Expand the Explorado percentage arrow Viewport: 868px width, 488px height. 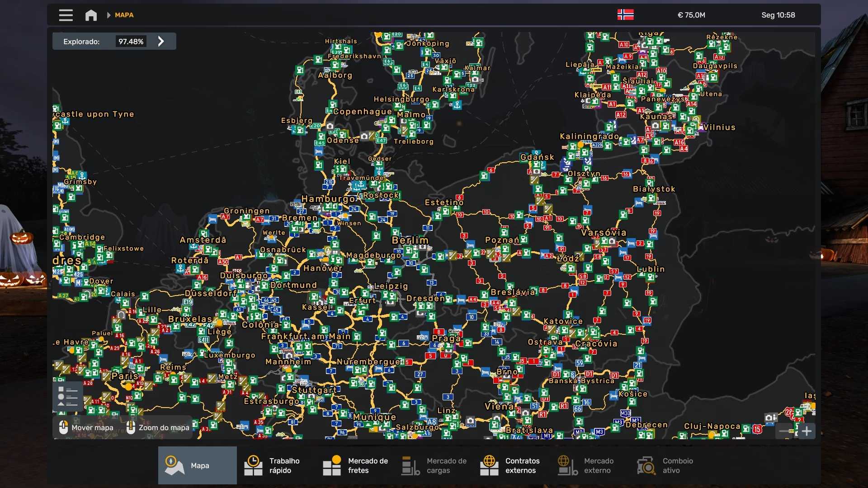point(161,41)
